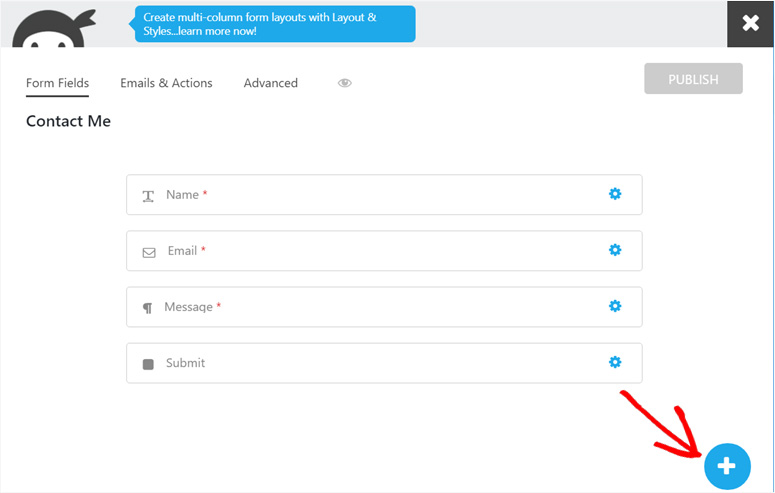Select the Message field row

tap(384, 307)
